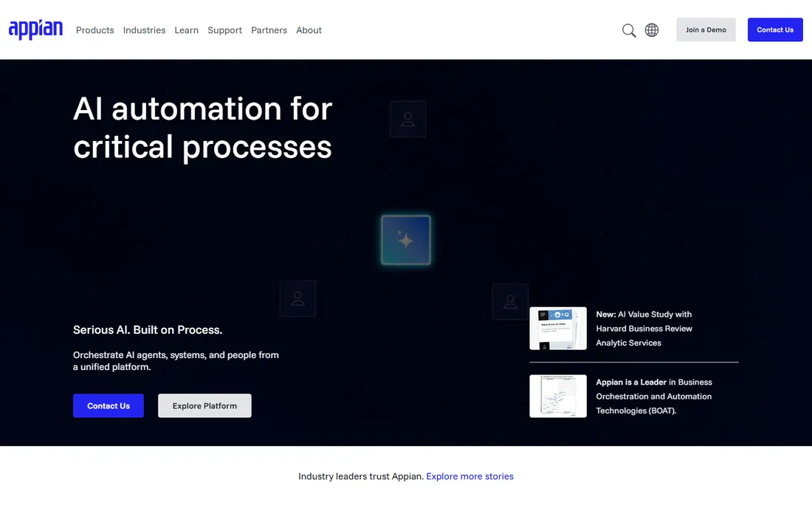Click Contact Us in the header
The width and height of the screenshot is (812, 508).
774,30
